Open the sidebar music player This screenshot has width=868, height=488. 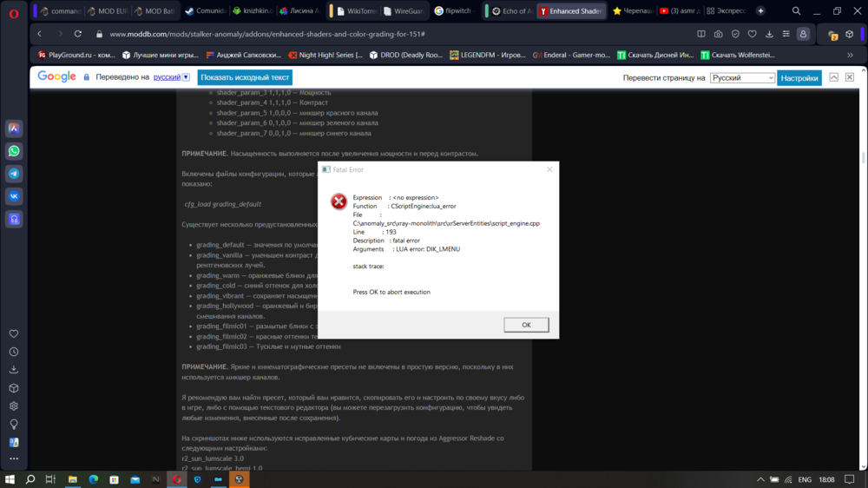(x=14, y=219)
